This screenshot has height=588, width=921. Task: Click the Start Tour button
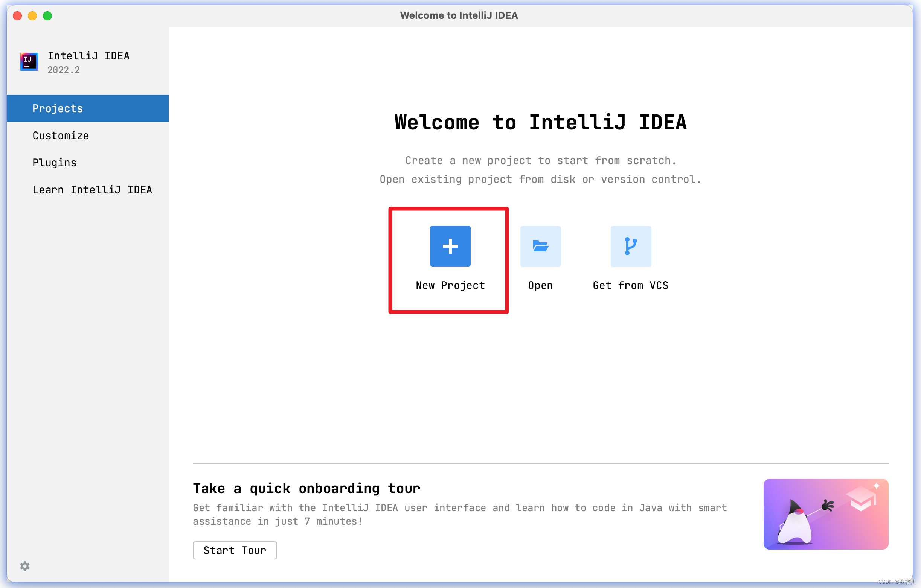coord(235,550)
